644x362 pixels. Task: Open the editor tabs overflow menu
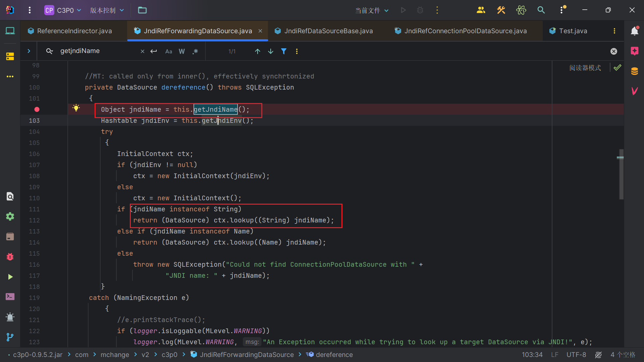coord(614,31)
